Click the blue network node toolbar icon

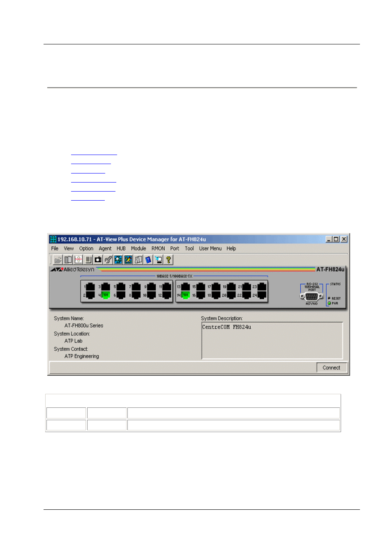[118, 260]
